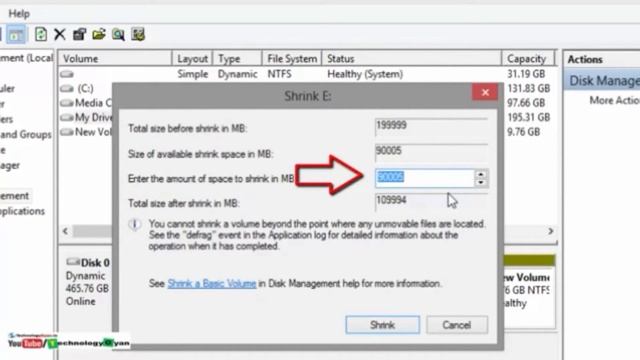This screenshot has height=360, width=640.
Task: Open More Actions in the Actions pane
Action: [614, 100]
